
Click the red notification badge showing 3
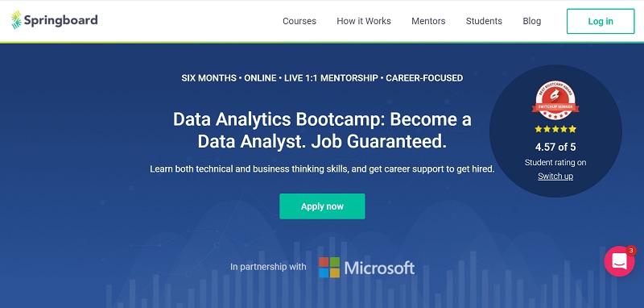point(630,251)
